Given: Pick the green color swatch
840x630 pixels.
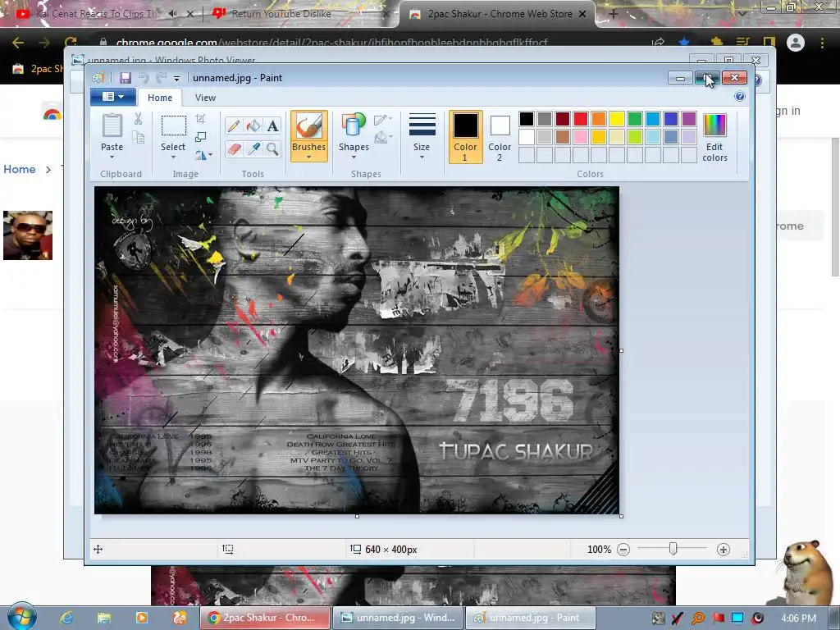Looking at the screenshot, I should 635,119.
